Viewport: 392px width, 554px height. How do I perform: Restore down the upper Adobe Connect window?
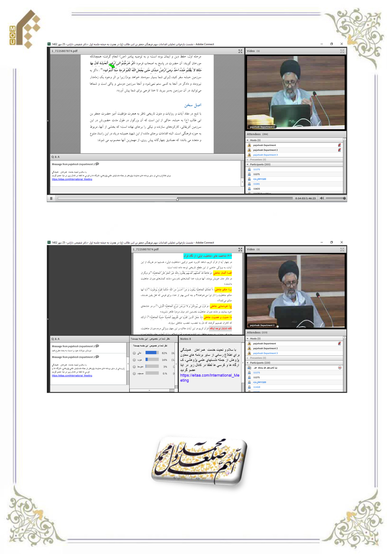[332, 44]
